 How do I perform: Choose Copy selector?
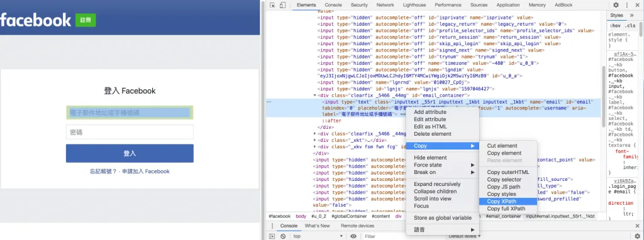(x=508, y=179)
